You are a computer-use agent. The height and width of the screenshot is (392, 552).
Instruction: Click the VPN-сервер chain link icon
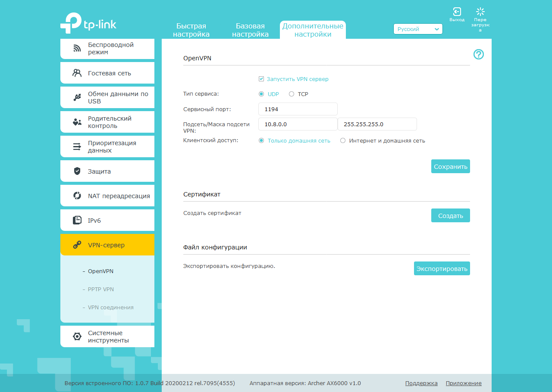click(77, 245)
